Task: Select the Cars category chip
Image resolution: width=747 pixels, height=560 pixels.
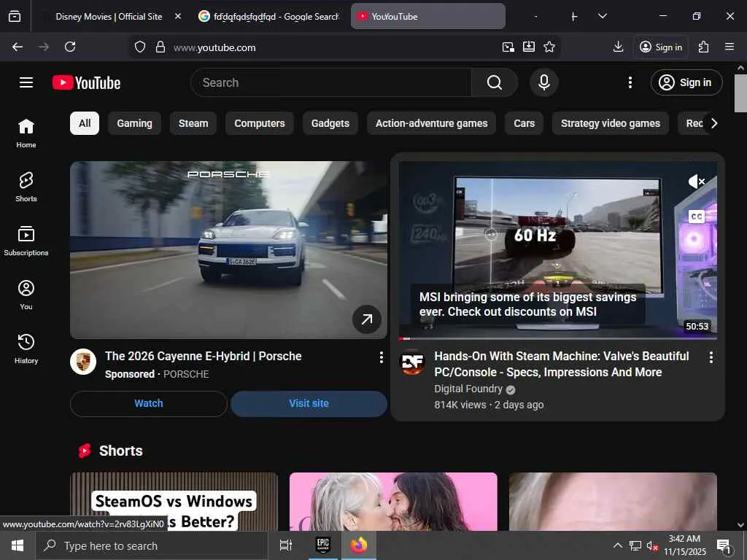Action: point(524,123)
